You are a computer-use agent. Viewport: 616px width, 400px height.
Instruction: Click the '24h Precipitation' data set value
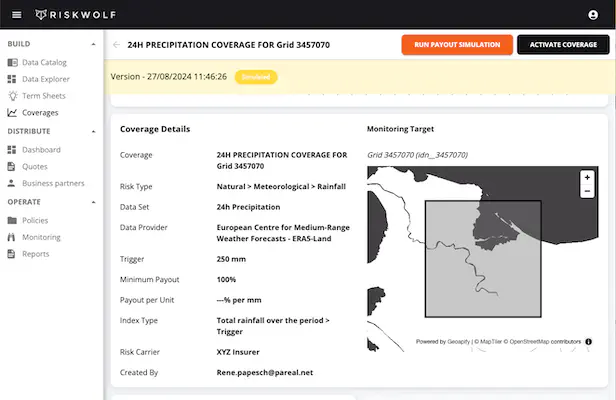[x=248, y=207]
